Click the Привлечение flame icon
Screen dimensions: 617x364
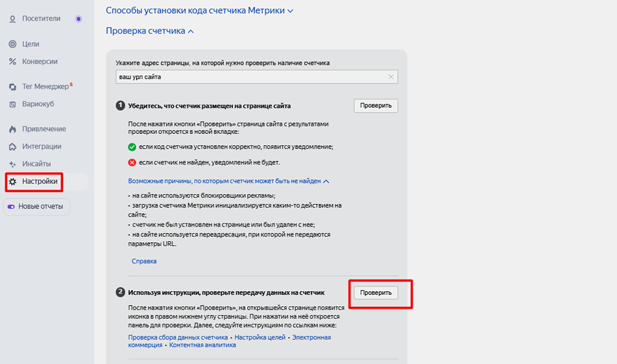12,129
